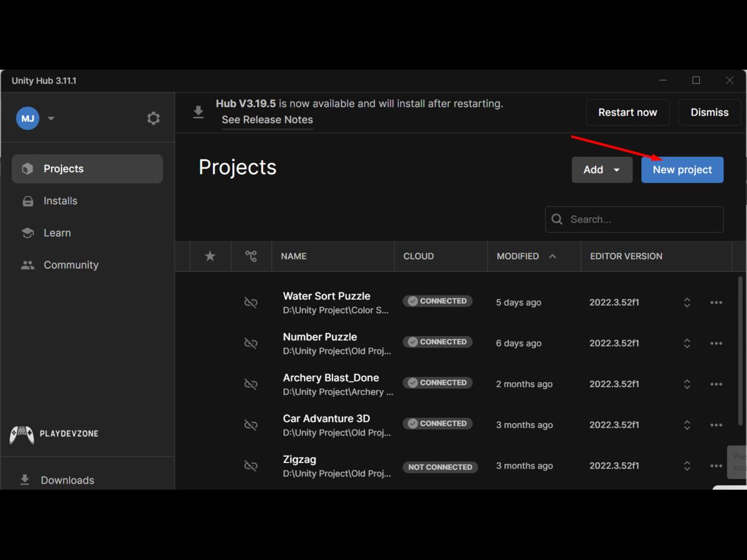Expand the account dropdown arrow beside MJ
The height and width of the screenshot is (560, 747).
coord(51,118)
